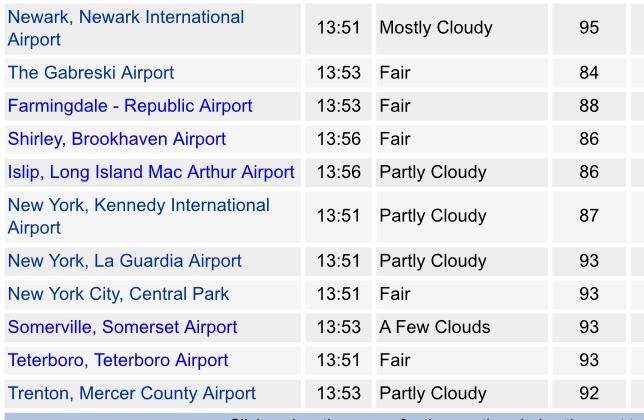The height and width of the screenshot is (420, 644).
Task: Click temperature 92 in the Trenton row
Action: point(589,393)
